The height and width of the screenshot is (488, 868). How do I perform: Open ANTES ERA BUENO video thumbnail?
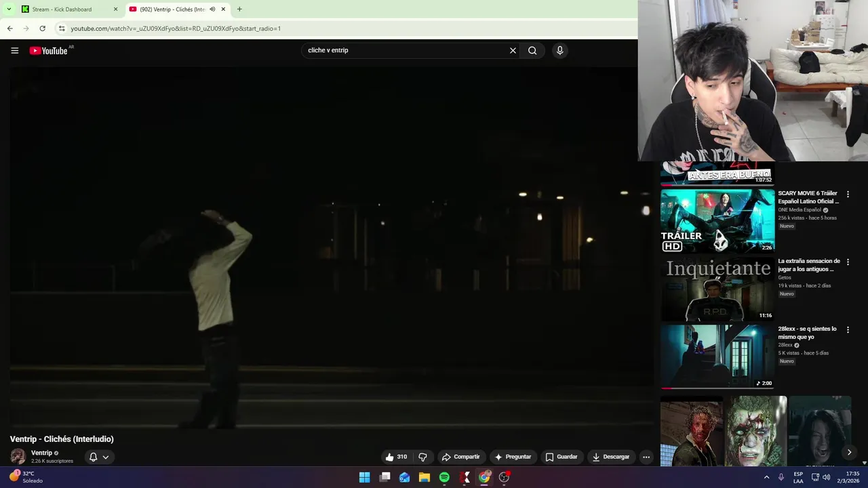coord(717,174)
